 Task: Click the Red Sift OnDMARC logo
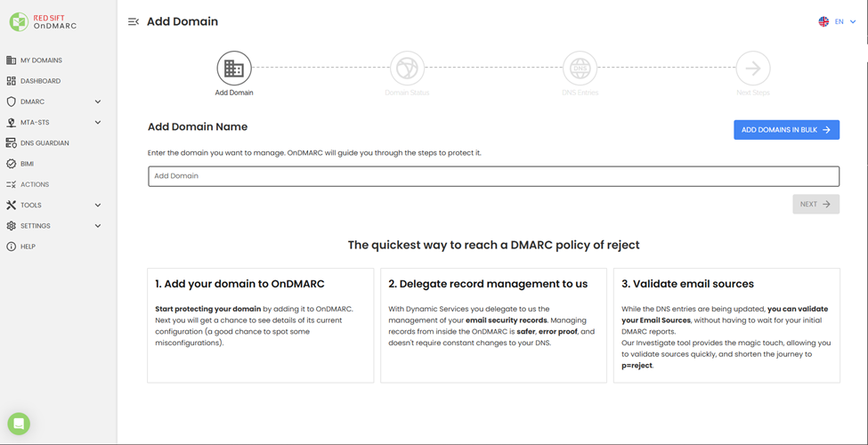[43, 21]
